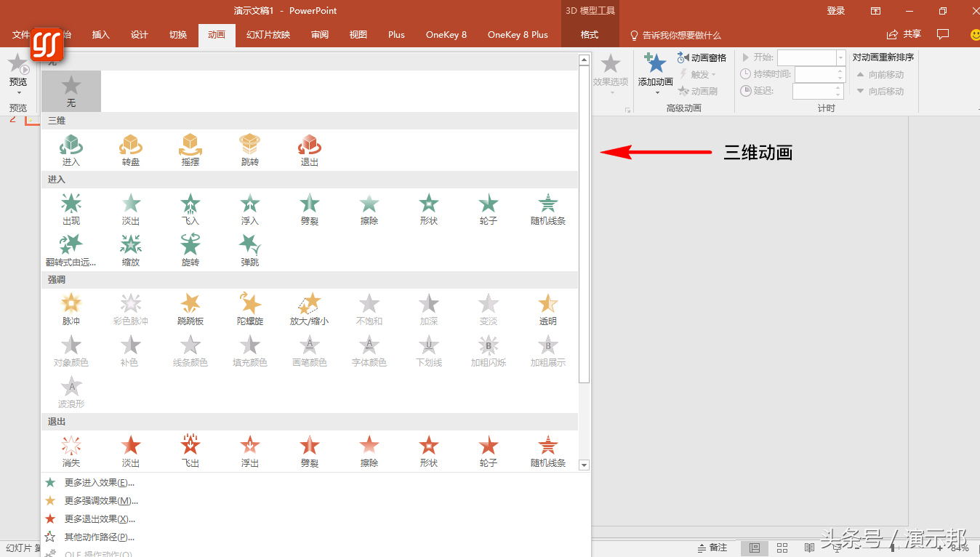The height and width of the screenshot is (557, 980).
Task: Choose the green 随机线条 entrance effect
Action: 548,209
